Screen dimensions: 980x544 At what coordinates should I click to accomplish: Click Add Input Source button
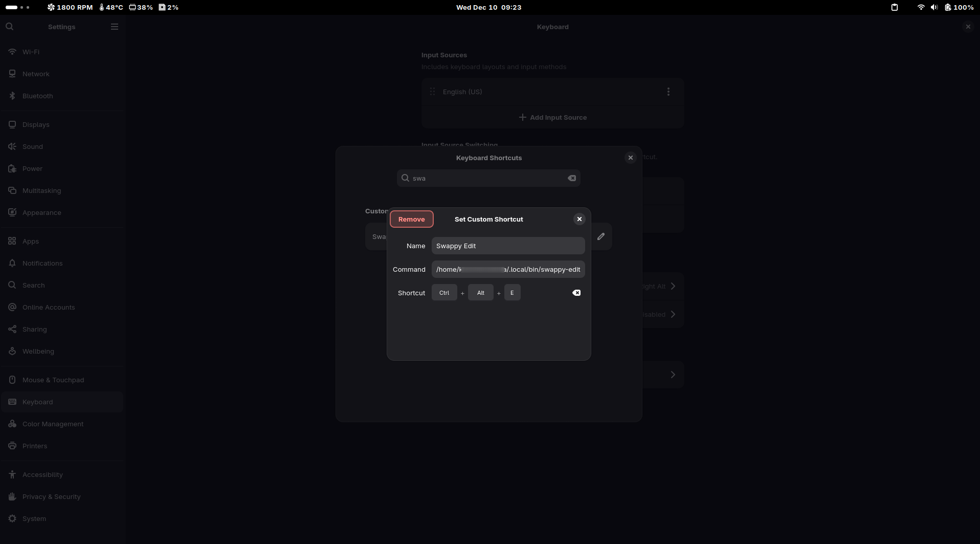click(x=552, y=117)
